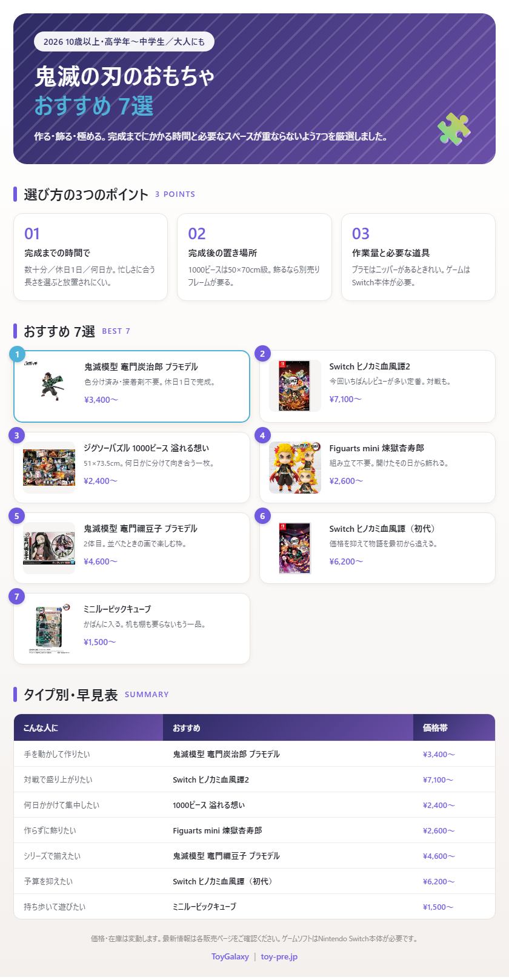Click the Switch ヒノカミ血風譚2 card title

pyautogui.click(x=370, y=366)
